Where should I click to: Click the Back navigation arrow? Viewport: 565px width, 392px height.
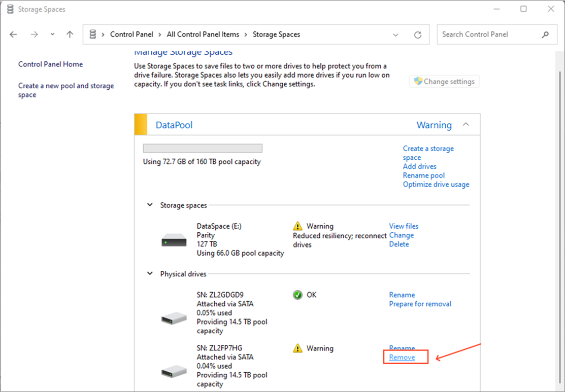13,34
